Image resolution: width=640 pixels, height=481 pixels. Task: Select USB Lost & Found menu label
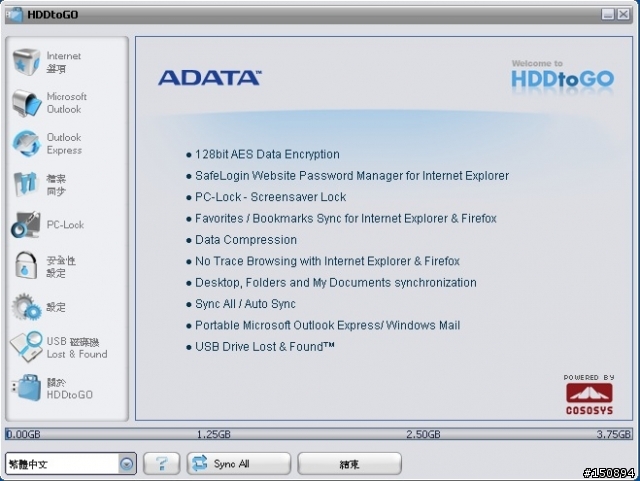tap(77, 347)
